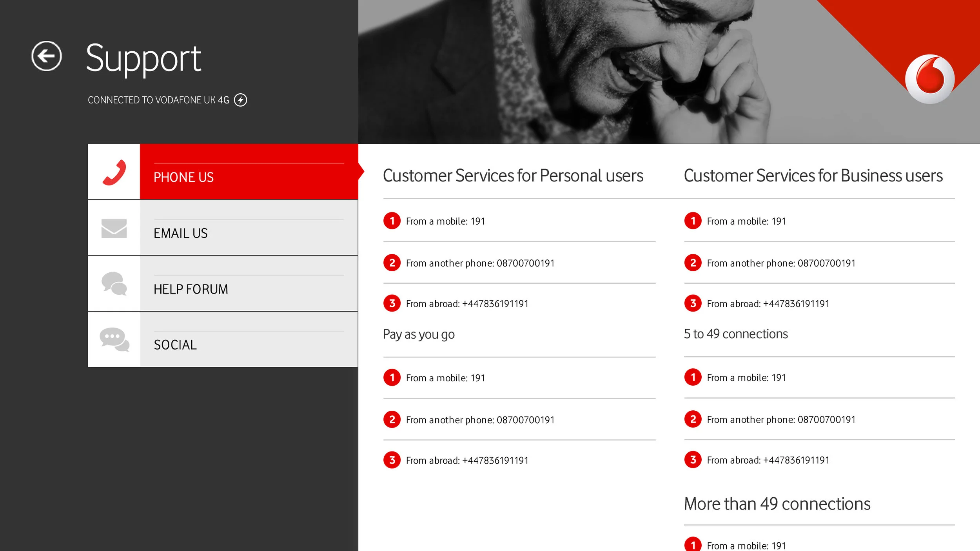Image resolution: width=980 pixels, height=551 pixels.
Task: Click 'From another phone: 08700700191' under Business users heading
Action: click(x=781, y=263)
